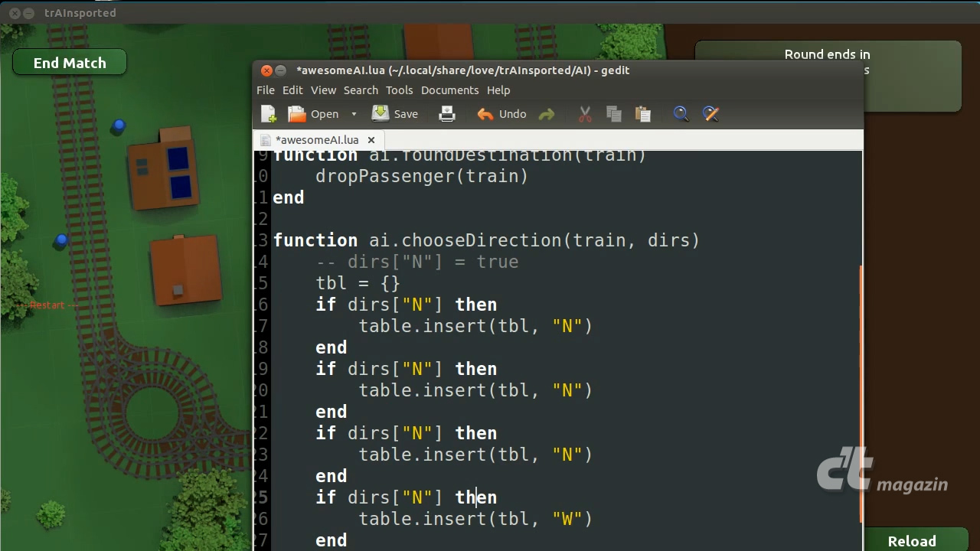Image resolution: width=980 pixels, height=551 pixels.
Task: Copy selection using the toolbar icon
Action: pos(614,114)
